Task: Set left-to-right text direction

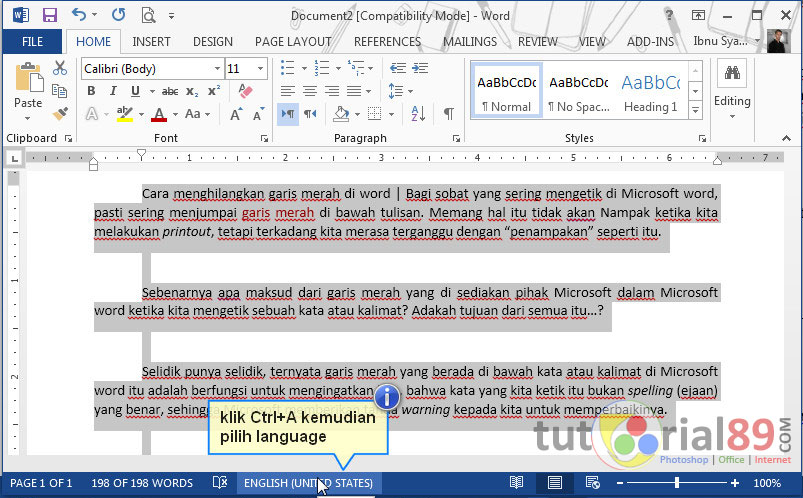Action: point(288,113)
